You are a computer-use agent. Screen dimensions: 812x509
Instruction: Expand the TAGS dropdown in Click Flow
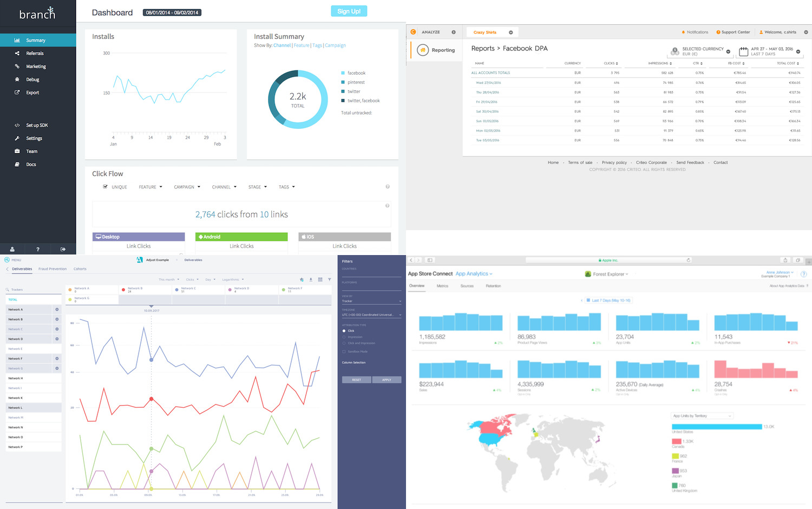pyautogui.click(x=287, y=187)
